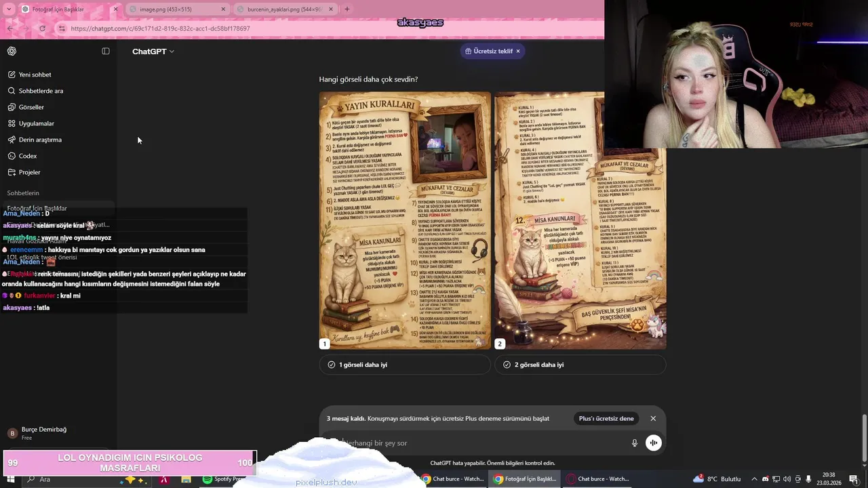Open File Explorer from the taskbar
Screen dimensions: 868x488
pos(186,479)
